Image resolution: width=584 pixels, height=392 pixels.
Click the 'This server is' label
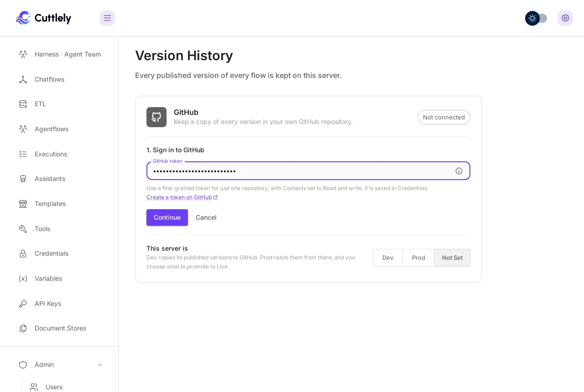pos(167,248)
